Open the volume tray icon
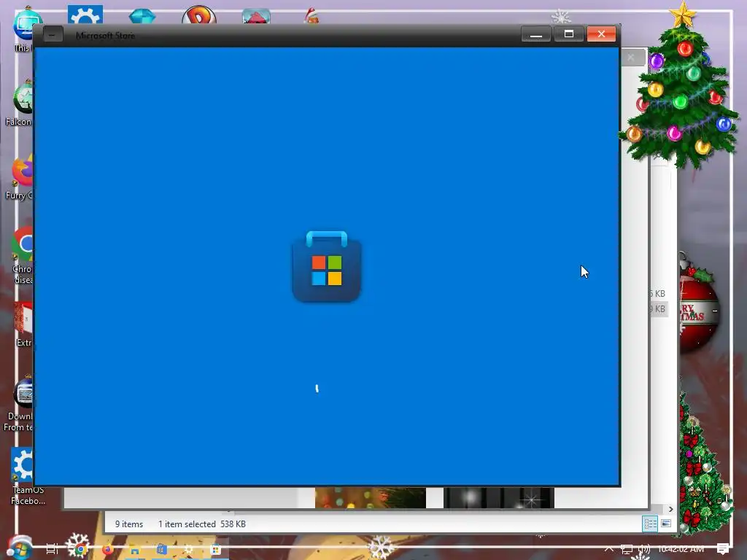This screenshot has height=560, width=747. click(644, 550)
